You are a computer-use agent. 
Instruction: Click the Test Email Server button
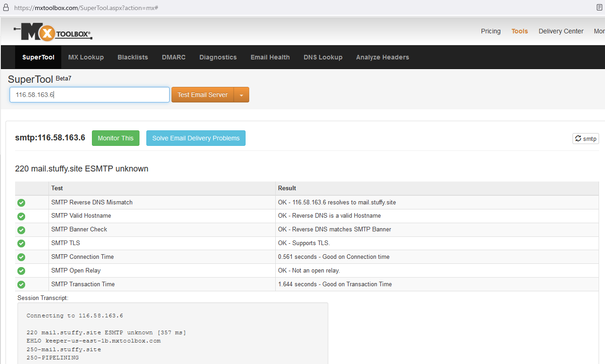click(x=203, y=95)
